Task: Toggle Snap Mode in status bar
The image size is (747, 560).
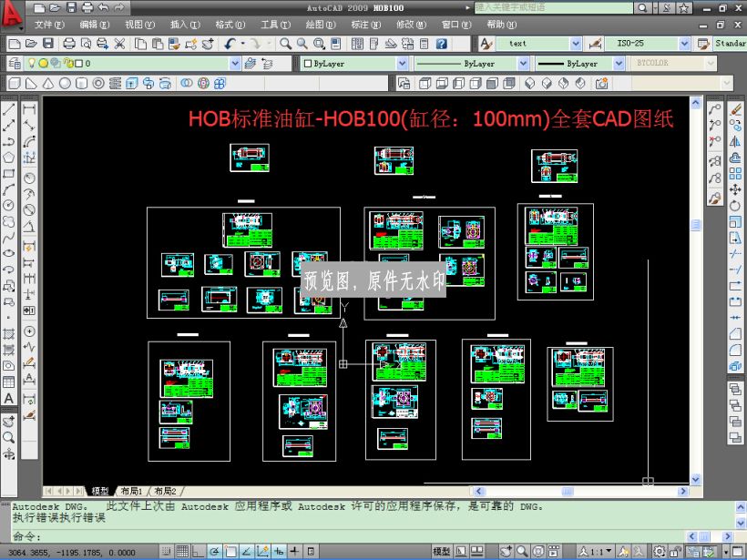Action: (x=167, y=552)
